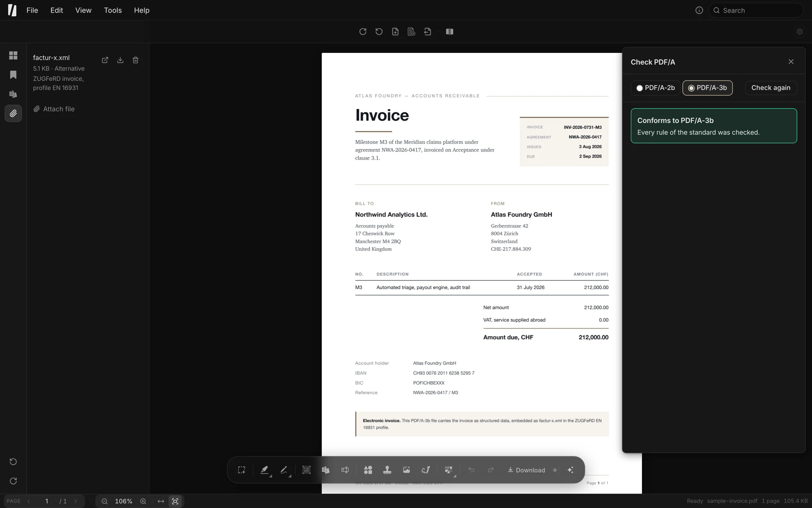Viewport: 812px width, 508px height.
Task: Open the shapes tool
Action: [x=368, y=470]
